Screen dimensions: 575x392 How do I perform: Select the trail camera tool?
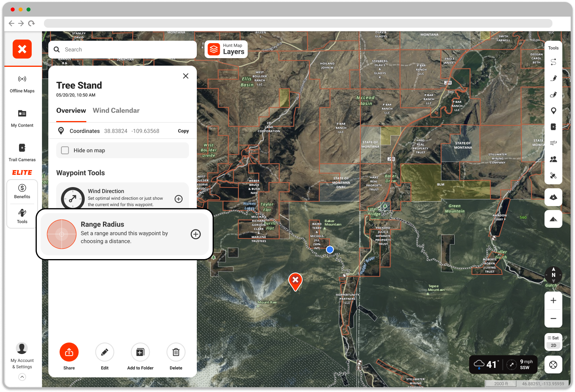554,127
